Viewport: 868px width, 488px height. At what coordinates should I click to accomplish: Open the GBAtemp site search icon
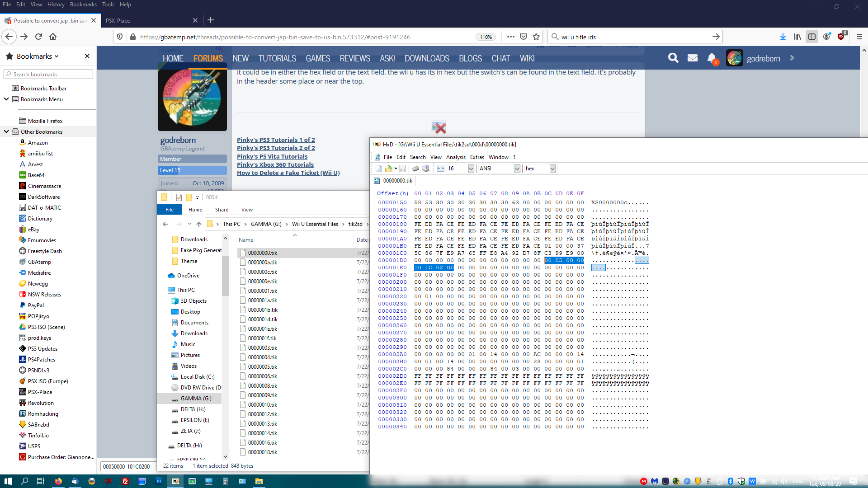[673, 58]
